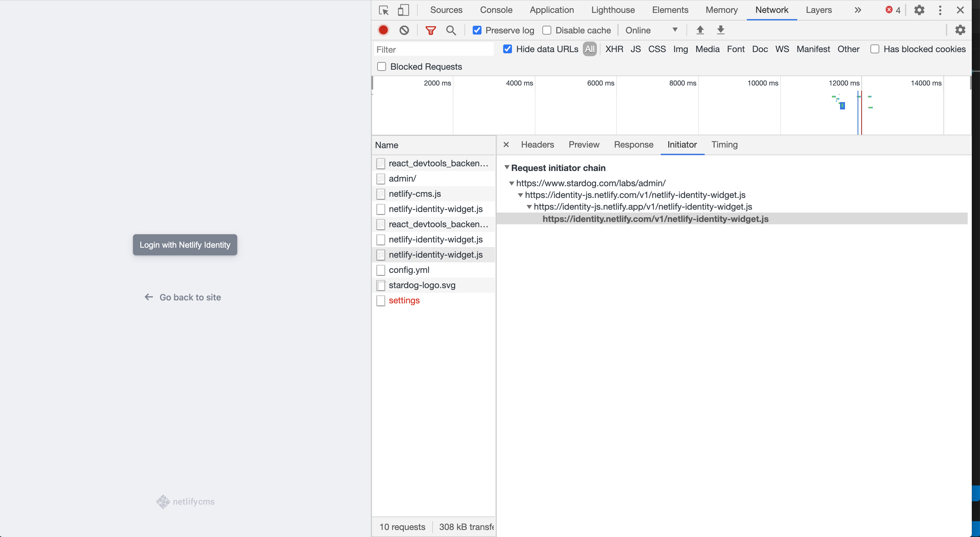Import HAR file with the upload icon
This screenshot has height=537, width=980.
coord(700,30)
